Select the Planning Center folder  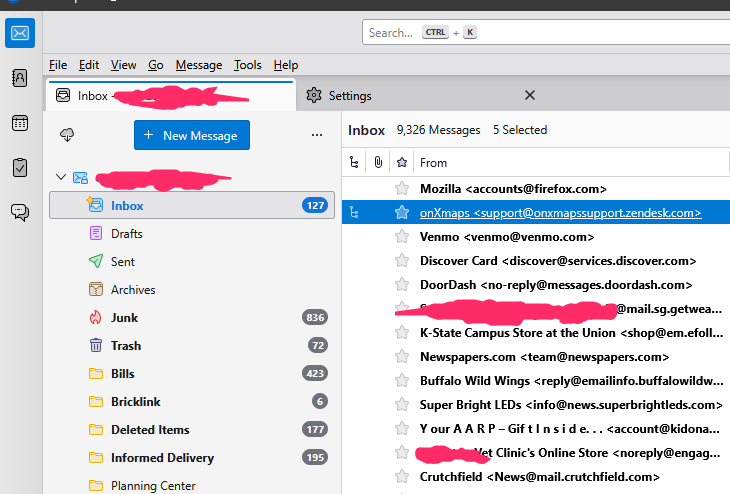[192, 485]
